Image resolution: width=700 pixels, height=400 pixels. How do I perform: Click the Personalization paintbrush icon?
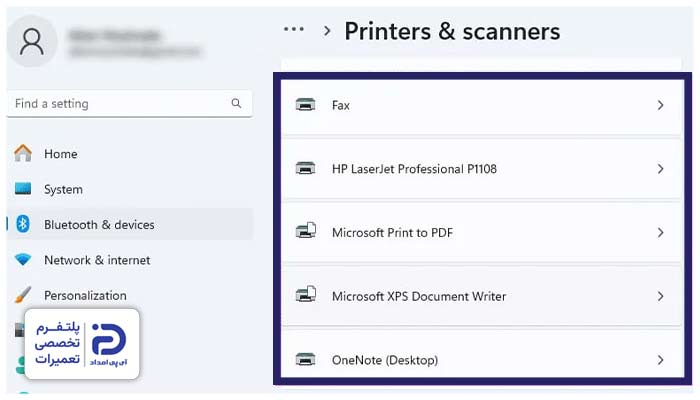pos(23,295)
